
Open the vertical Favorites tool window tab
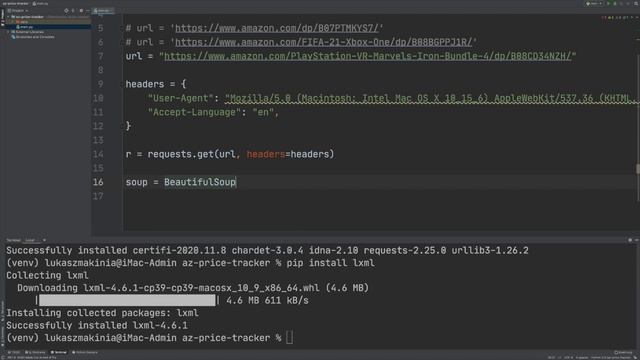2,335
